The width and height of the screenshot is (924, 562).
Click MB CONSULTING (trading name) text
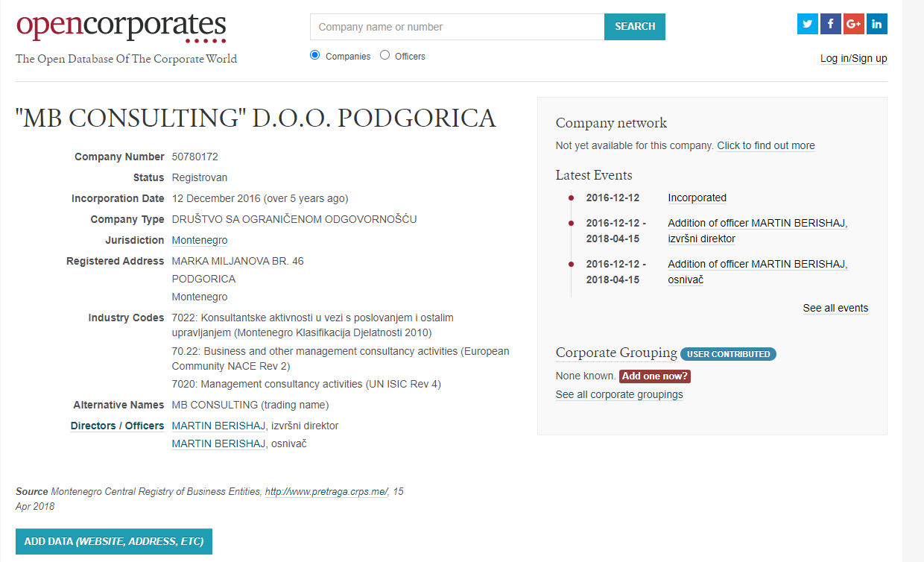[250, 405]
